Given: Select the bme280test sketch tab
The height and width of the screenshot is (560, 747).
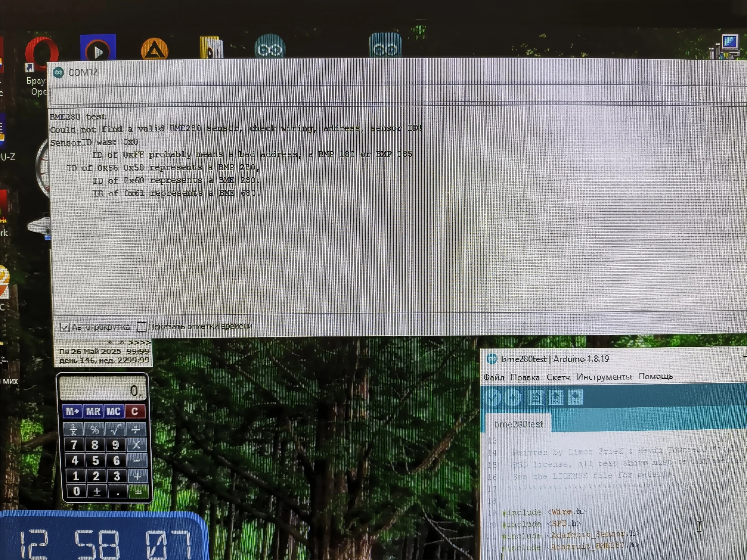Looking at the screenshot, I should [518, 424].
